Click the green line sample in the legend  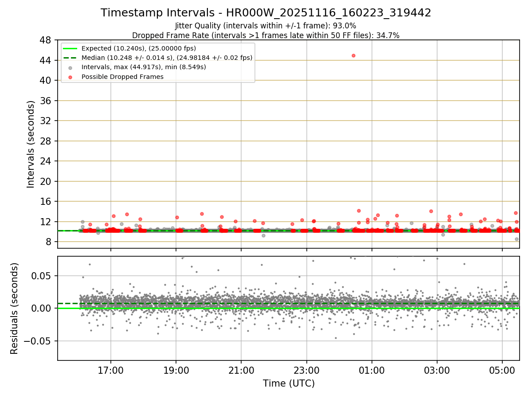[x=70, y=48]
